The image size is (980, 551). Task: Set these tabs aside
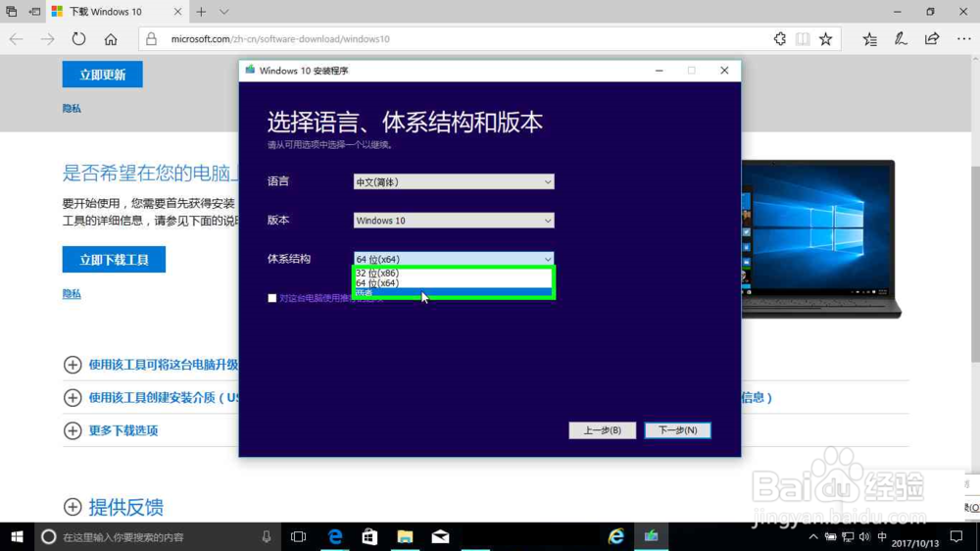pyautogui.click(x=34, y=11)
